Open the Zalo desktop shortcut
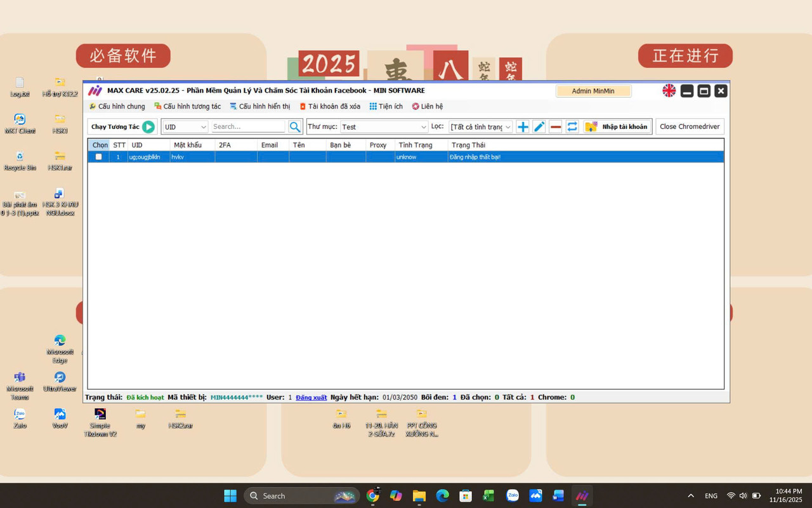The height and width of the screenshot is (508, 812). pyautogui.click(x=20, y=419)
